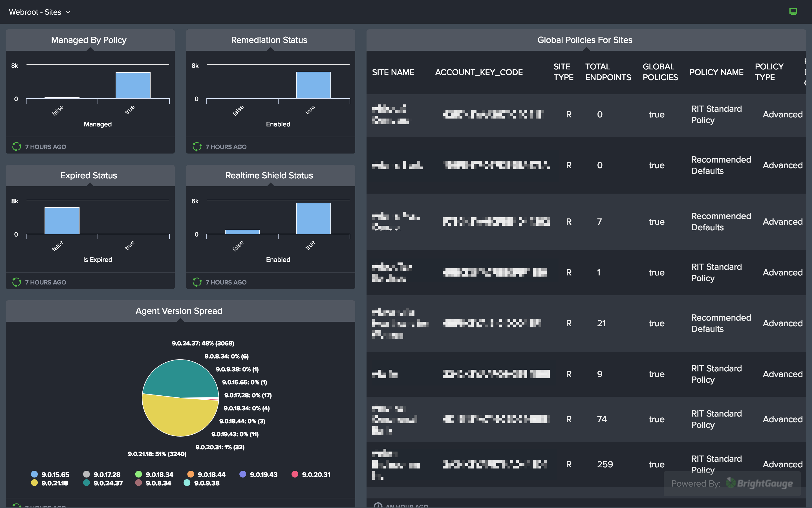Screen dimensions: 812x508
Task: Click Recommended Defaults in the 21-endpoint row
Action: tap(721, 323)
